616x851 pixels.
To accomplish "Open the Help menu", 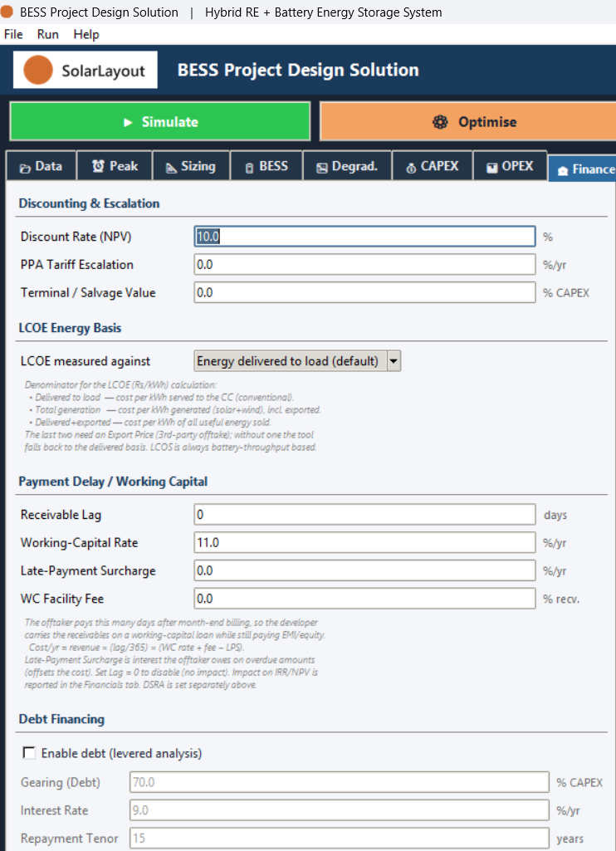I will click(86, 34).
